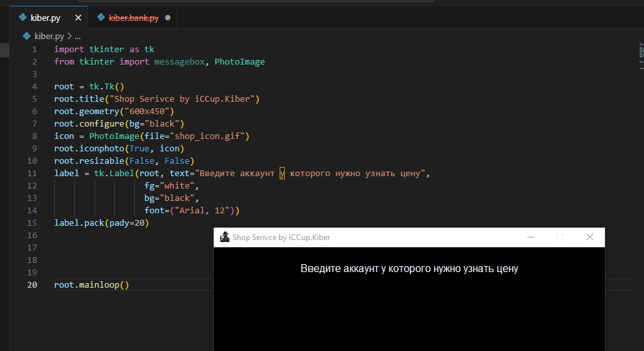Click line number 11 in the gutter
Image resolution: width=644 pixels, height=351 pixels.
(32, 174)
